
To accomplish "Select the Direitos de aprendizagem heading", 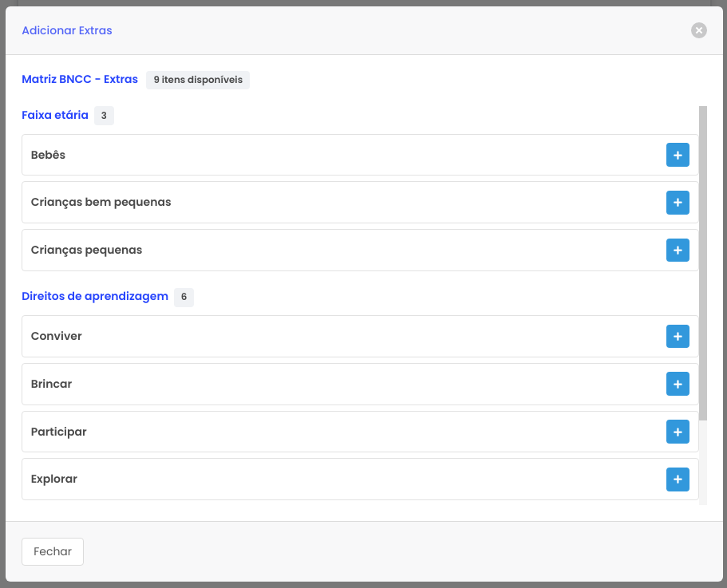I will tap(95, 296).
